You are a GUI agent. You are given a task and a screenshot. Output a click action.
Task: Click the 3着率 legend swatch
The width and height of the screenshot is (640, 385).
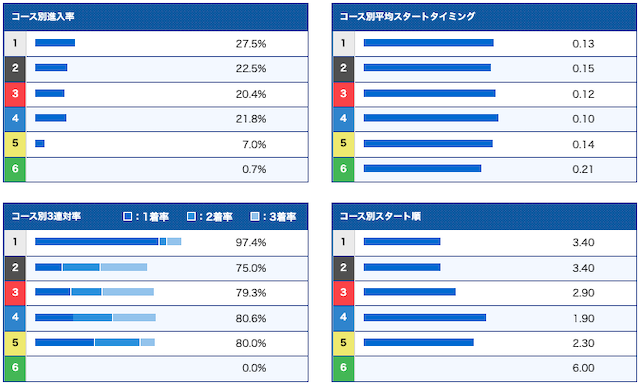point(255,216)
